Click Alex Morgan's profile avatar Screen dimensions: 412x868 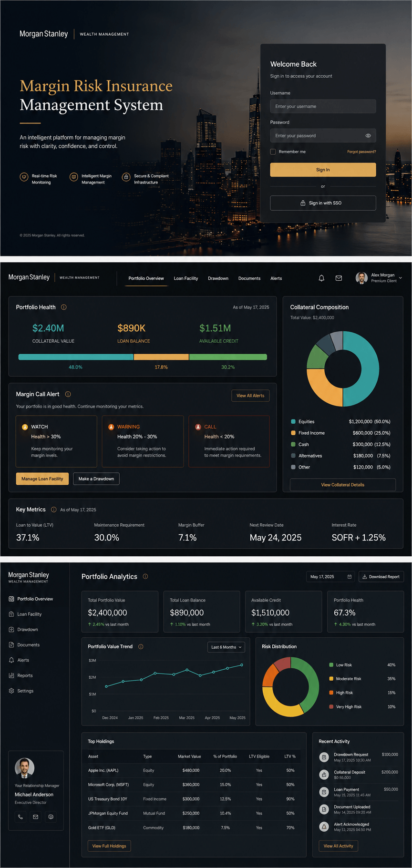361,278
